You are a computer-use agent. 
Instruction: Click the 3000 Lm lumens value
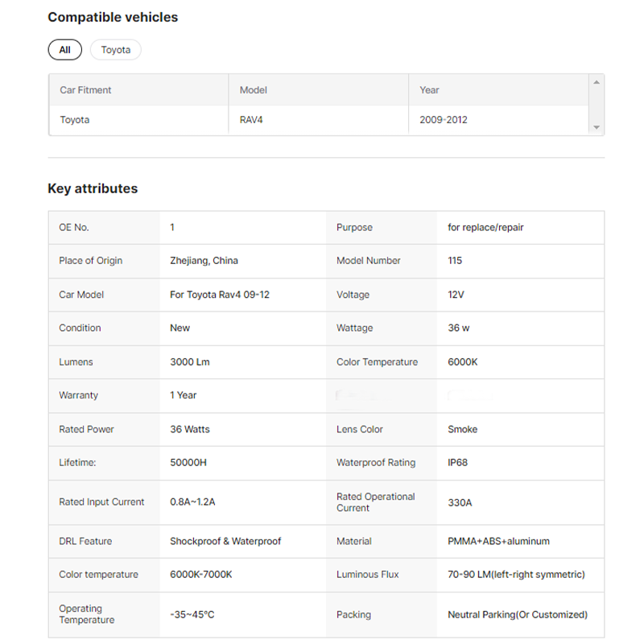click(x=190, y=362)
